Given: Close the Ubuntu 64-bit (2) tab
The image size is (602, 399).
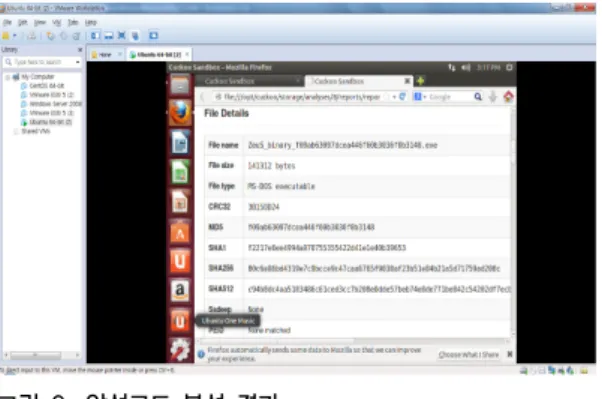Looking at the screenshot, I should click(x=187, y=55).
